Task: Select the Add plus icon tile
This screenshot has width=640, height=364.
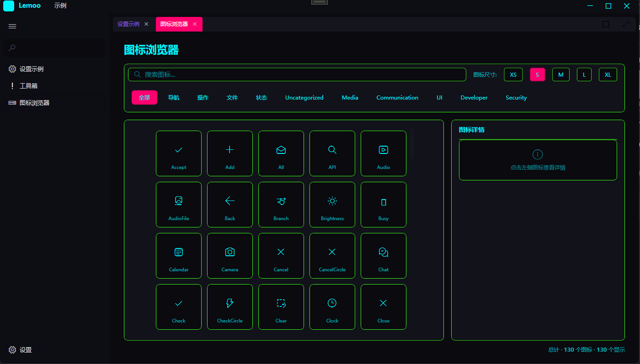Action: point(230,153)
